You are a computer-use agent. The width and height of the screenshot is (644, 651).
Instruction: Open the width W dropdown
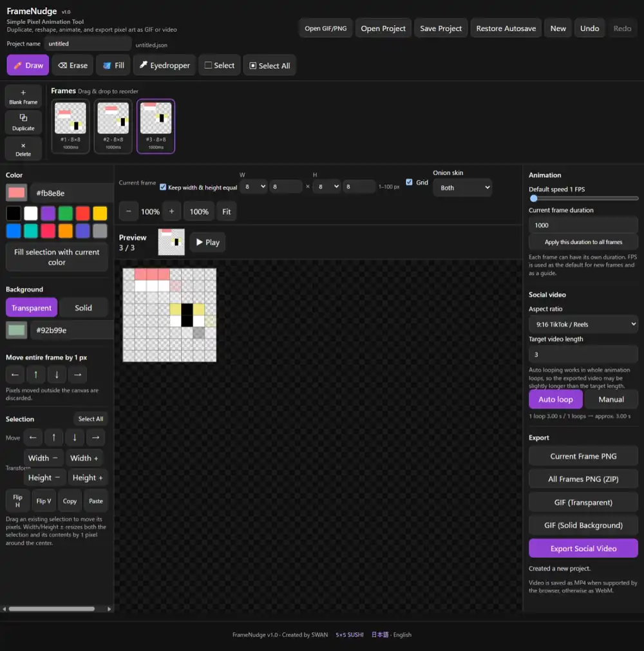(x=254, y=187)
